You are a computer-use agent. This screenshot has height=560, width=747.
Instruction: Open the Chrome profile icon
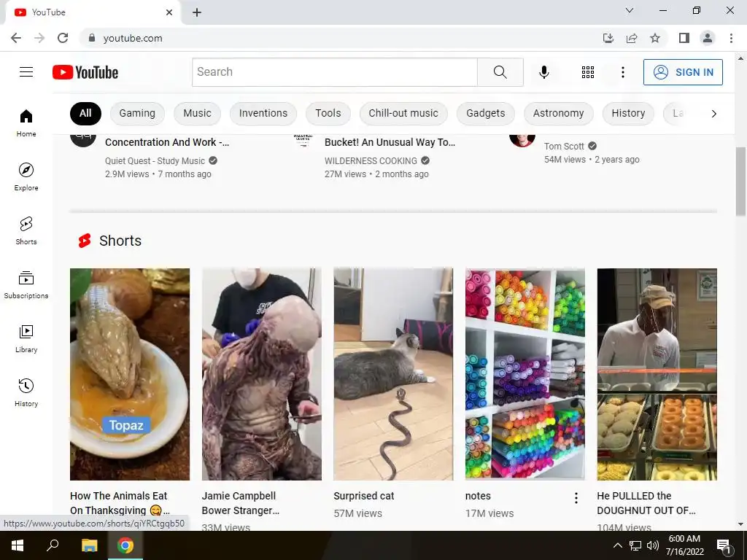click(708, 38)
